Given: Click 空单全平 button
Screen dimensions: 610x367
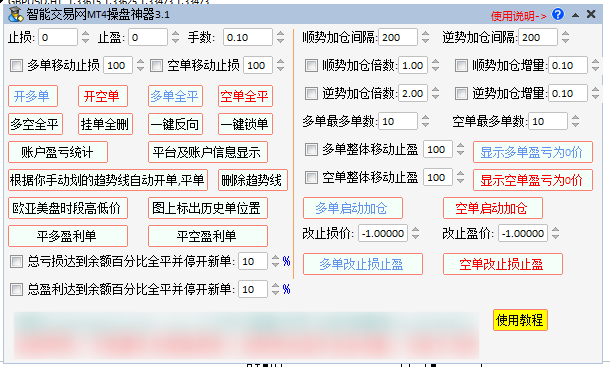Looking at the screenshot, I should tap(245, 96).
